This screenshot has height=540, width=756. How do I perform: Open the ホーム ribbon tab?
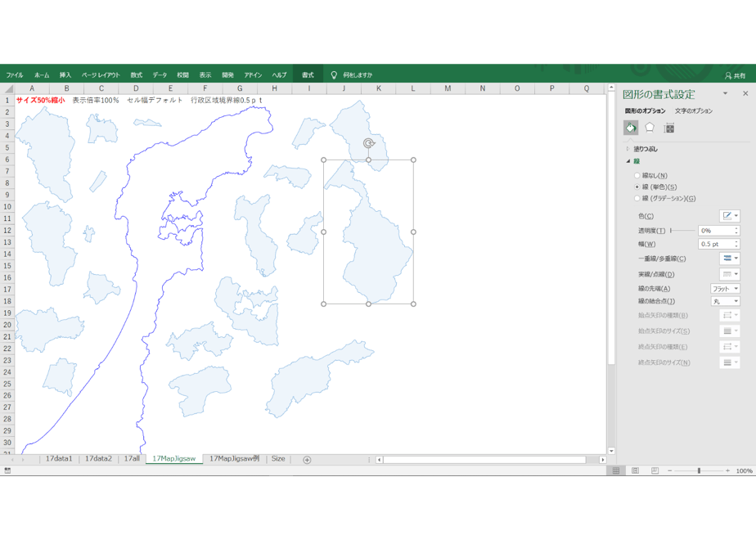click(x=42, y=74)
